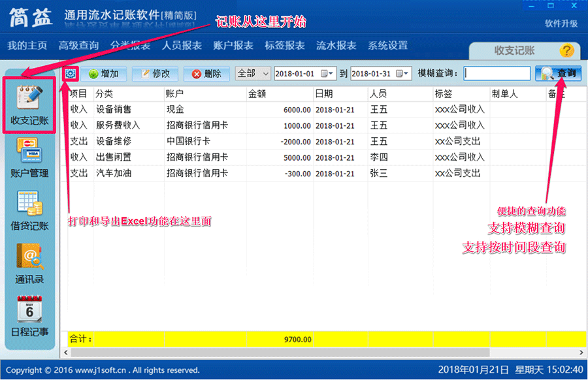Open the 高级查询 menu
This screenshot has width=588, height=380.
[78, 45]
